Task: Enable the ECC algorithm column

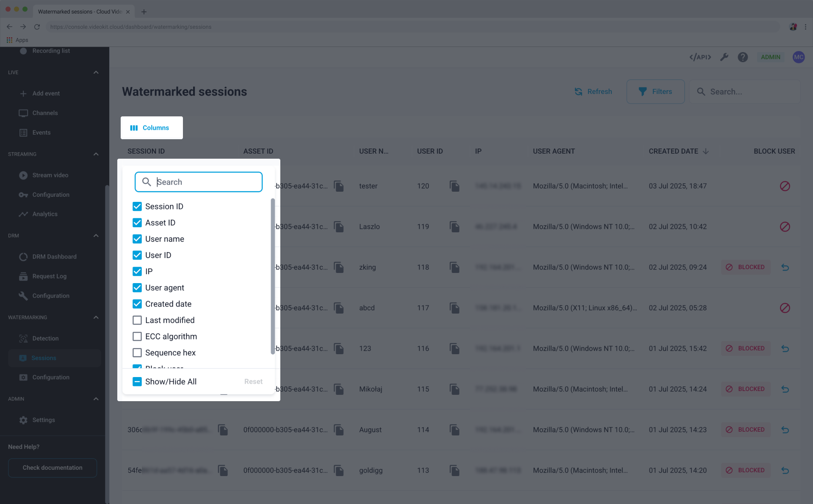Action: pos(137,336)
